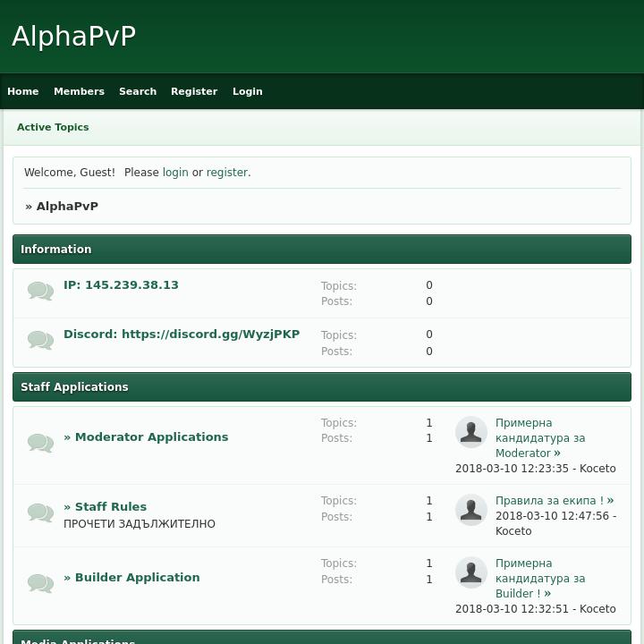Select Register in the navigation bar
The image size is (644, 644).
coord(194,91)
